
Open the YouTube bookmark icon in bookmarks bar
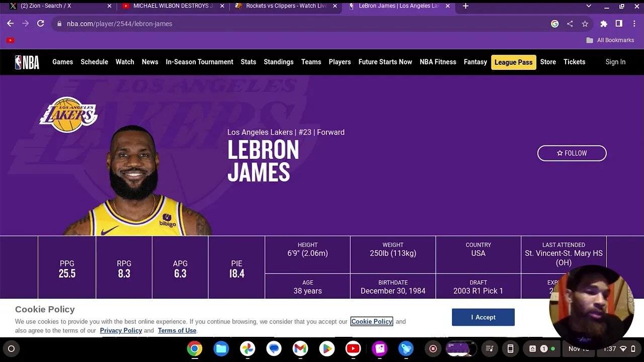[10, 40]
